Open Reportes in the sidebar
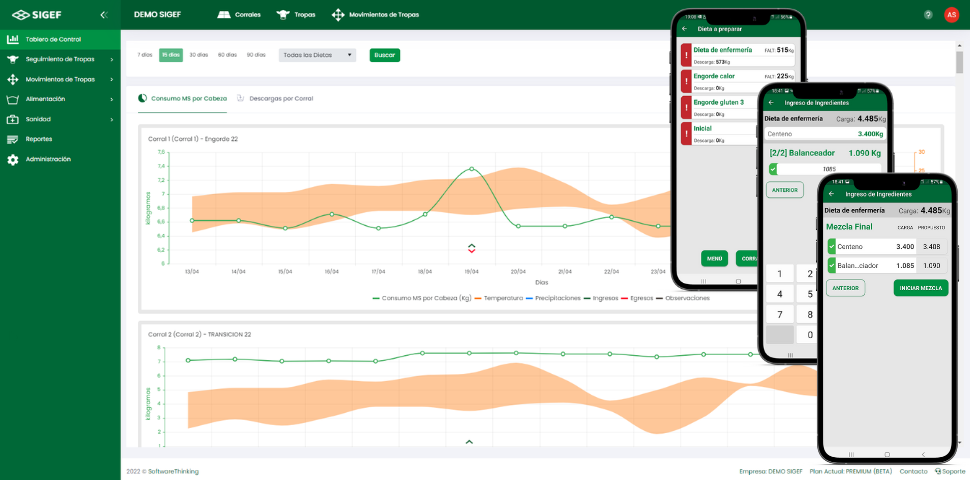Viewport: 970px width, 480px height. [x=39, y=139]
